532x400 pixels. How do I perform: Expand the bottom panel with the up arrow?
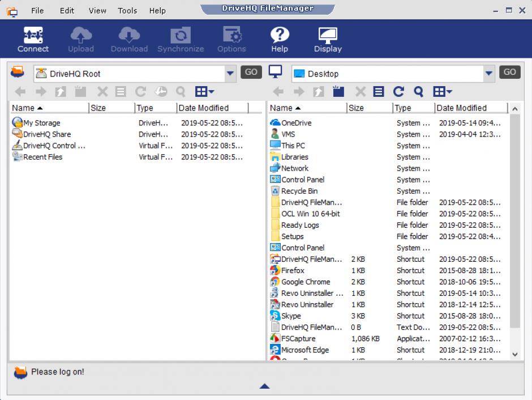point(264,386)
